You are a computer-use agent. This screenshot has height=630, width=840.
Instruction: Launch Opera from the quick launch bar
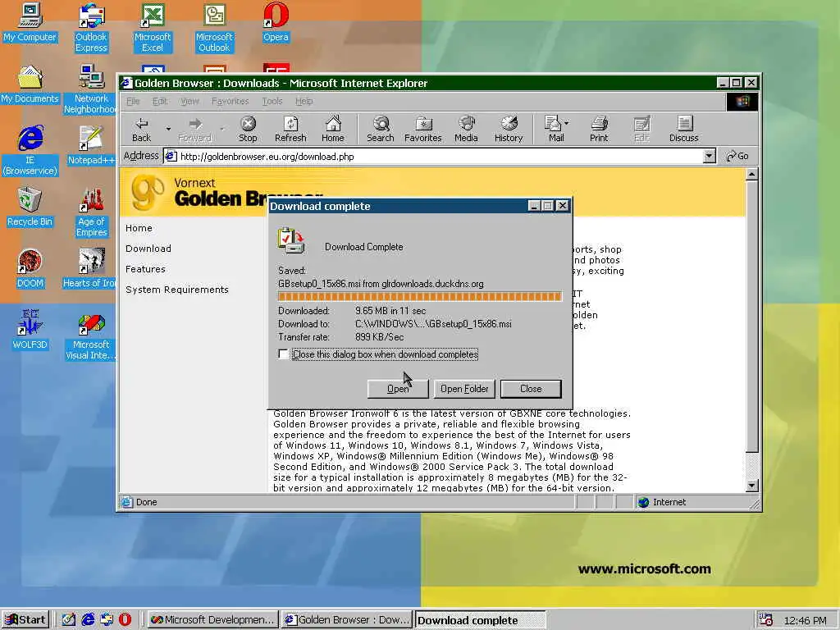pos(125,619)
